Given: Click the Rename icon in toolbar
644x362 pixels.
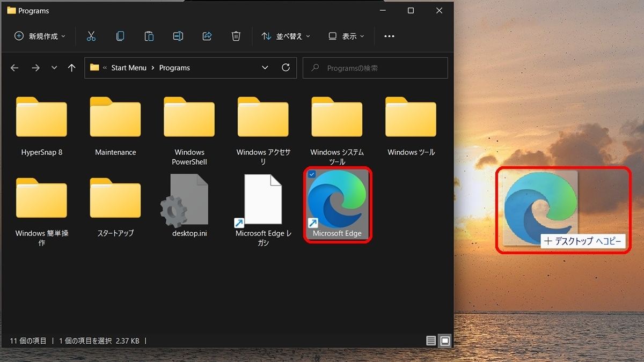Looking at the screenshot, I should point(178,36).
